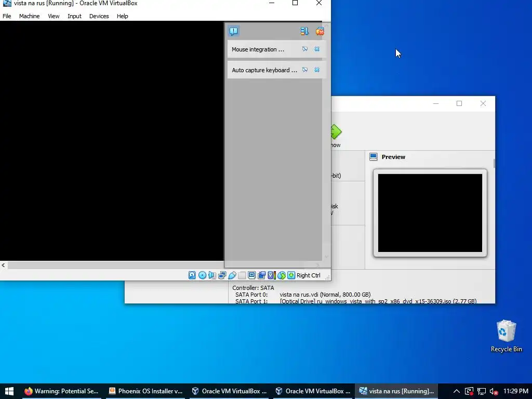Viewport: 532px width, 399px height.
Task: Click the muted volume icon in system tray
Action: pos(494,391)
